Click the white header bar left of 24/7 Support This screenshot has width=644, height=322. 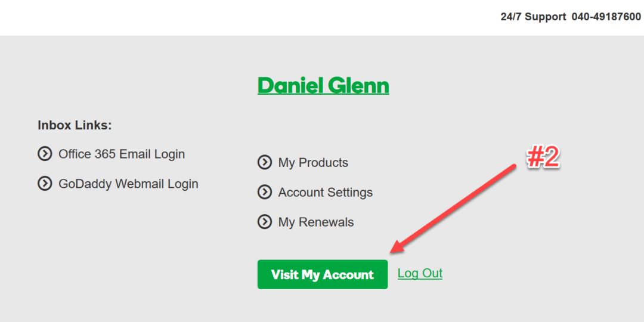click(239, 17)
